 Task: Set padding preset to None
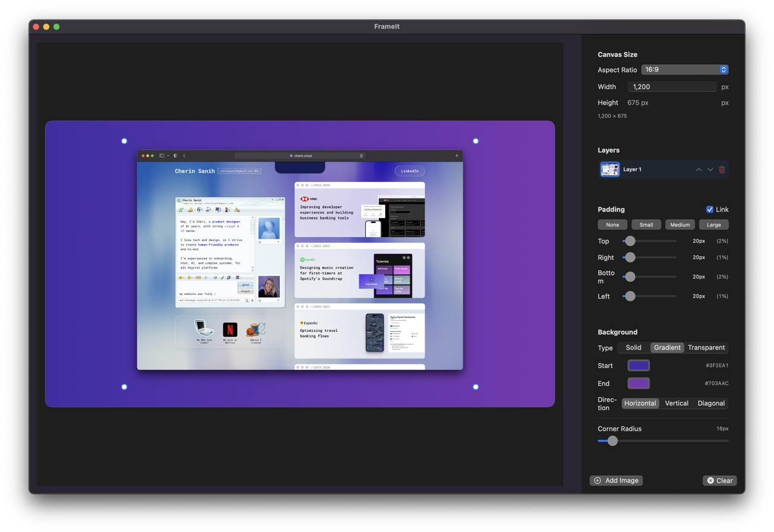click(x=613, y=225)
